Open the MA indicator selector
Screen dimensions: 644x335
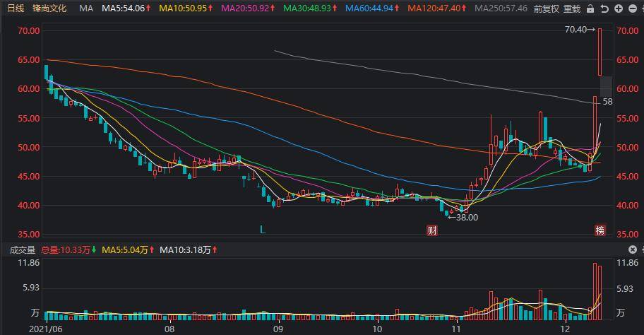coord(86,8)
